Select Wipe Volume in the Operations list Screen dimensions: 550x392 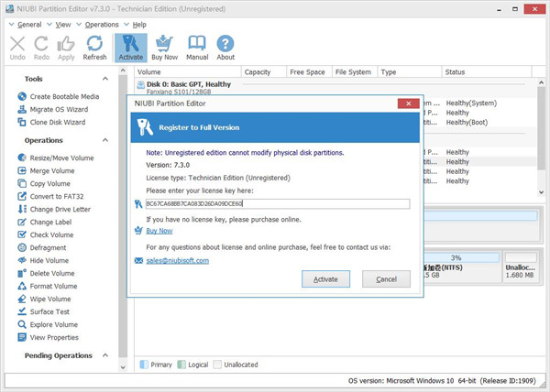tap(49, 299)
